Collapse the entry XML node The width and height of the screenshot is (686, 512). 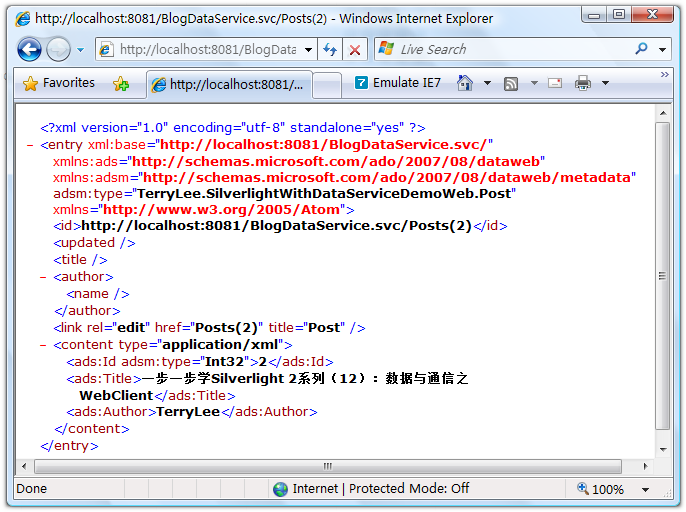pos(31,144)
